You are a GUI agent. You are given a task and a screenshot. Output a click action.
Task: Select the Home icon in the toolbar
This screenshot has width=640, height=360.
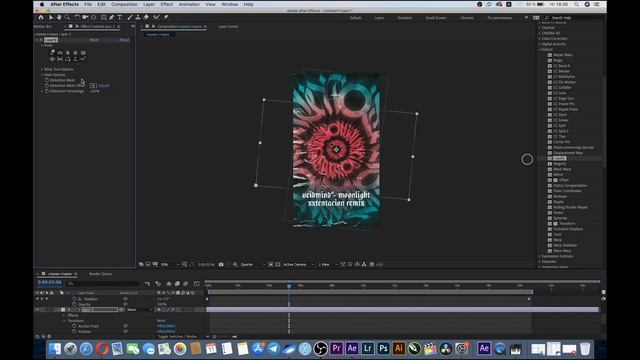(x=41, y=18)
